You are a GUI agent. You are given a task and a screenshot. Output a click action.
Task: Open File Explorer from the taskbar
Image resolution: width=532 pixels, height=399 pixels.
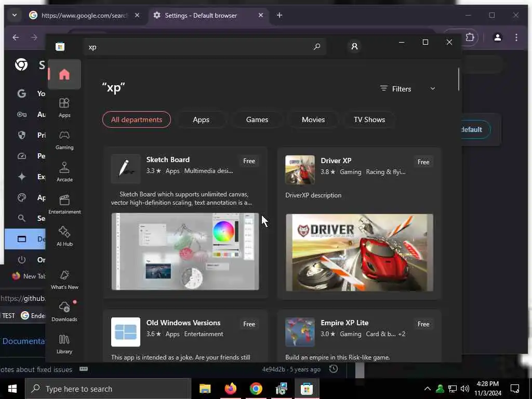(205, 389)
